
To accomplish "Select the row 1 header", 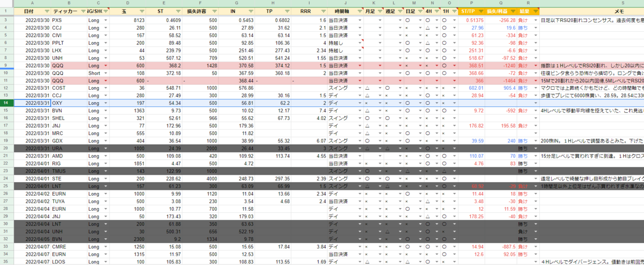I will pos(6,11).
